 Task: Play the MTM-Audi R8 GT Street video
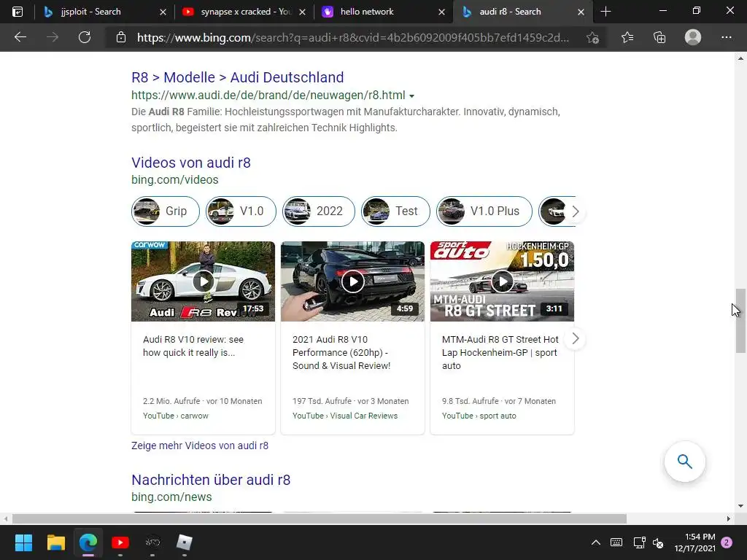(x=502, y=281)
